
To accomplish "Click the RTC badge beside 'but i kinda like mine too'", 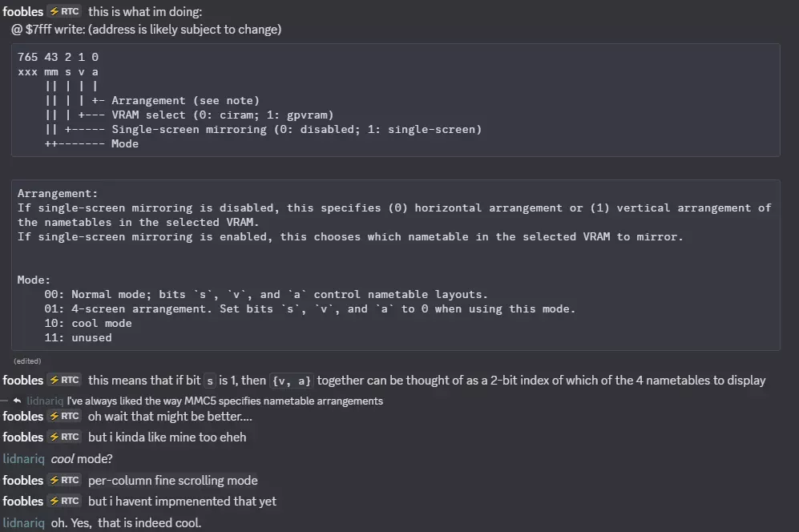I will (x=64, y=437).
